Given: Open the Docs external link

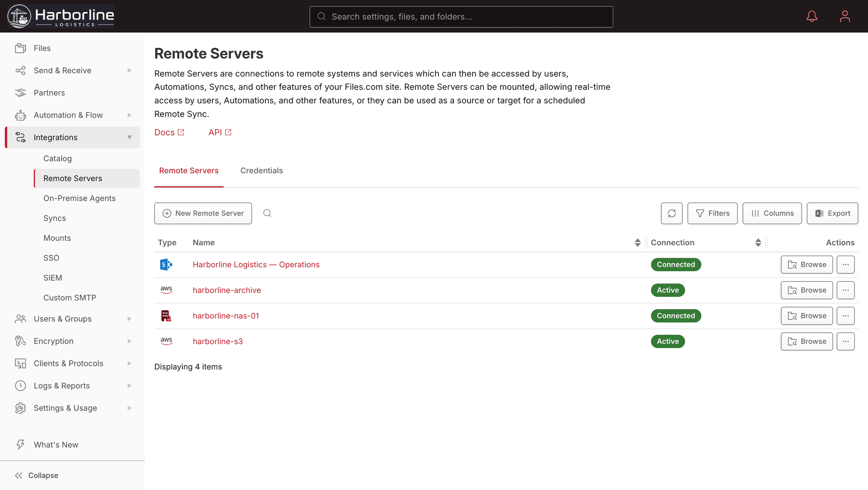Looking at the screenshot, I should 169,132.
